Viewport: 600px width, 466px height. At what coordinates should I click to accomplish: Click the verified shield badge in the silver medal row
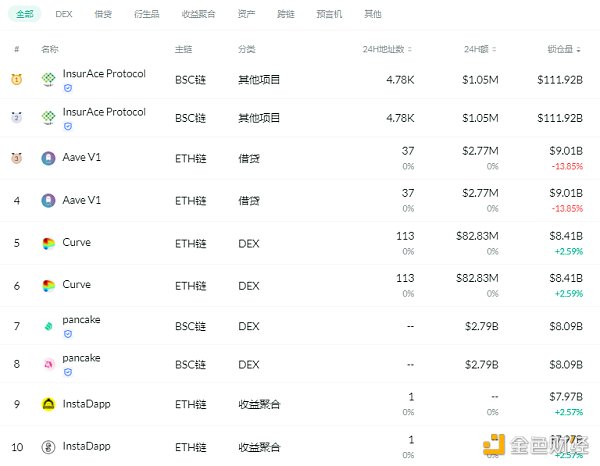coord(68,127)
